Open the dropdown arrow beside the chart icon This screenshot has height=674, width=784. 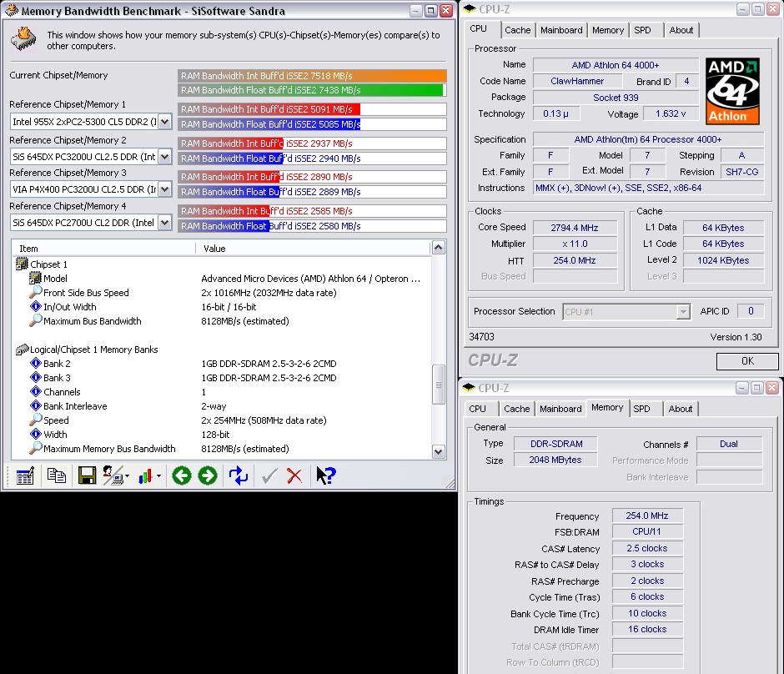pyautogui.click(x=158, y=476)
